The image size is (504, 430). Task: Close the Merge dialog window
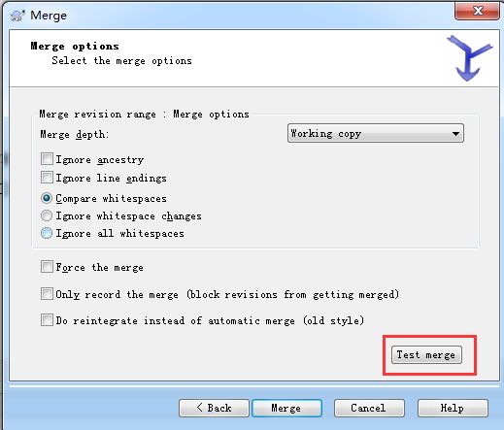477,12
